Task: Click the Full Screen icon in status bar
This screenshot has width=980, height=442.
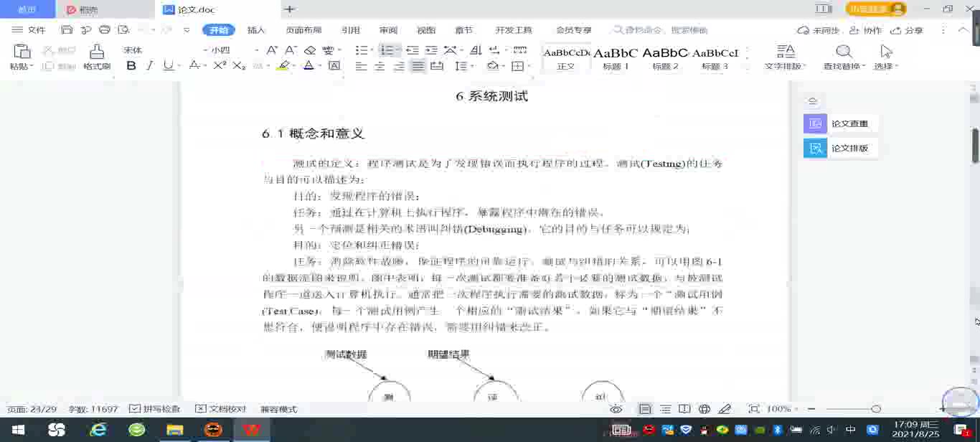Action: pos(753,409)
